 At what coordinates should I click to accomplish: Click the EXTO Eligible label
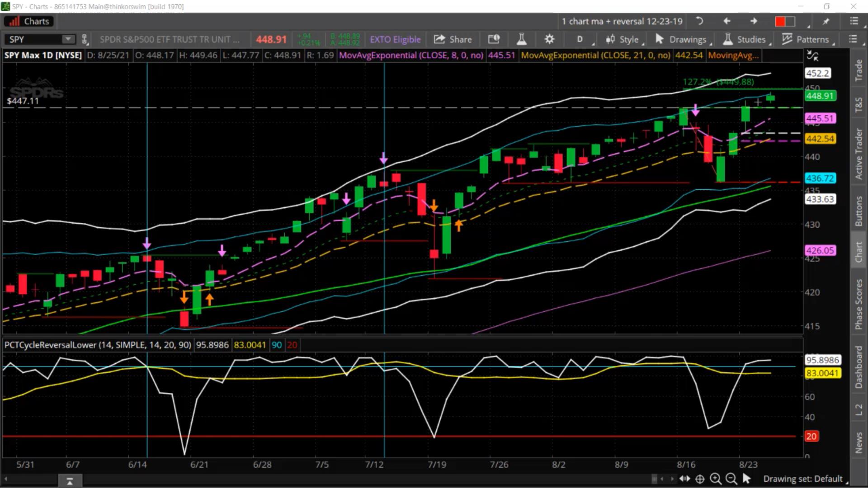(x=395, y=39)
